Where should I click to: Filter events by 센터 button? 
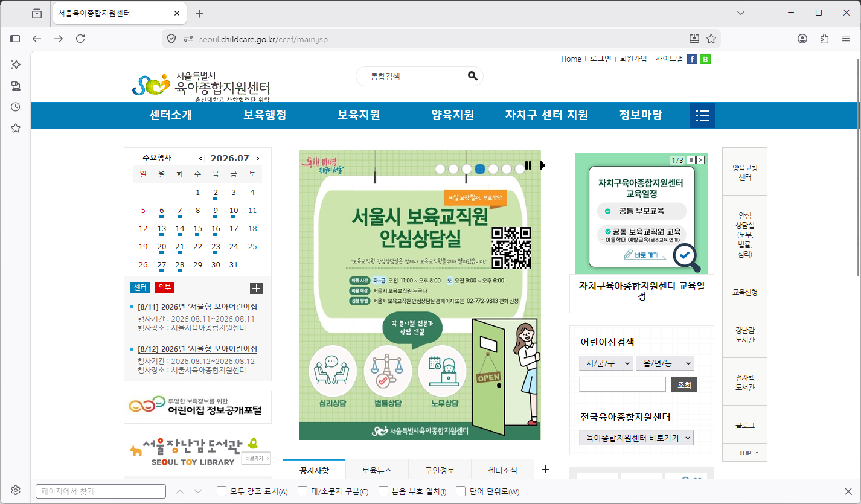(x=140, y=287)
